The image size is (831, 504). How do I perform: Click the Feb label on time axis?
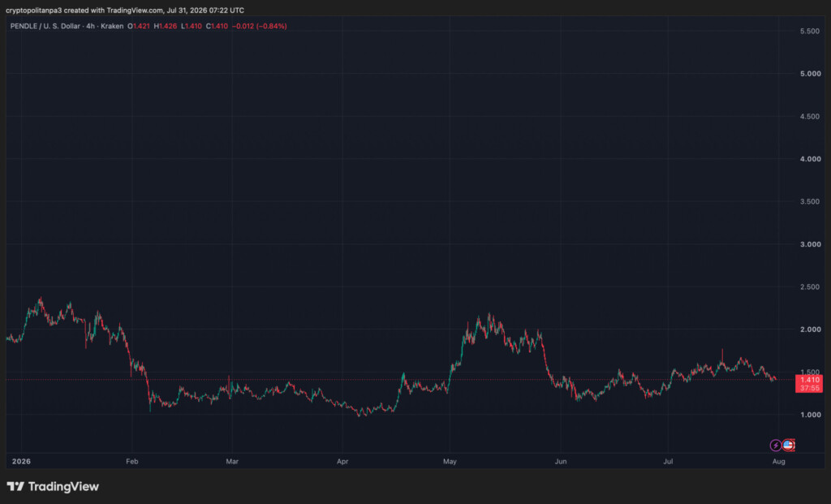coord(132,462)
